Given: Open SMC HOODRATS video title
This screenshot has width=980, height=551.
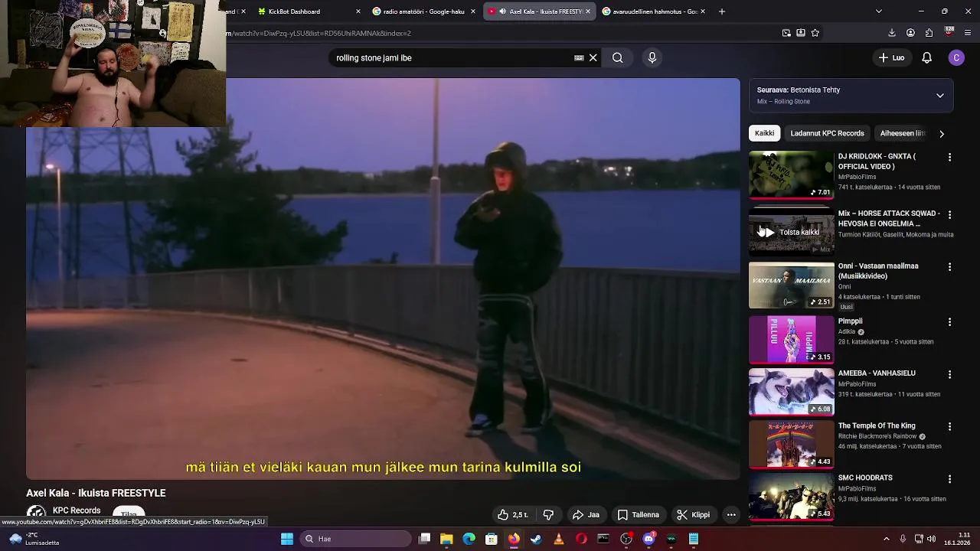Looking at the screenshot, I should pyautogui.click(x=865, y=478).
